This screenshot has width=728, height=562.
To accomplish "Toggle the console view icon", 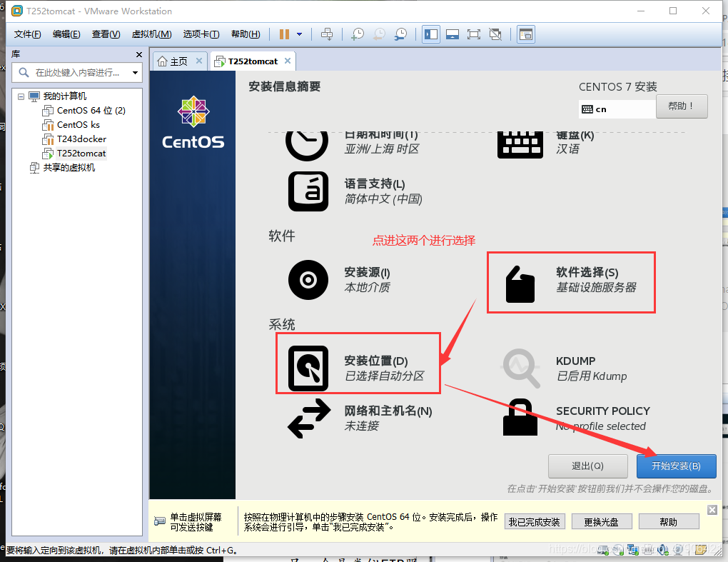I will pos(526,34).
